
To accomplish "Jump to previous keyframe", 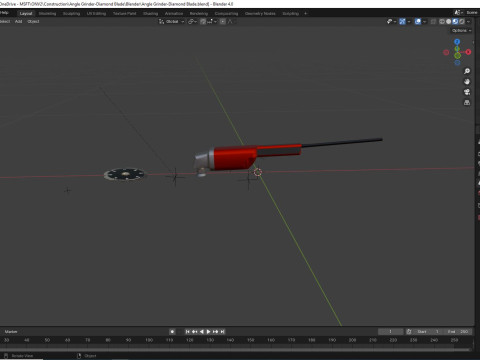I will click(x=195, y=332).
